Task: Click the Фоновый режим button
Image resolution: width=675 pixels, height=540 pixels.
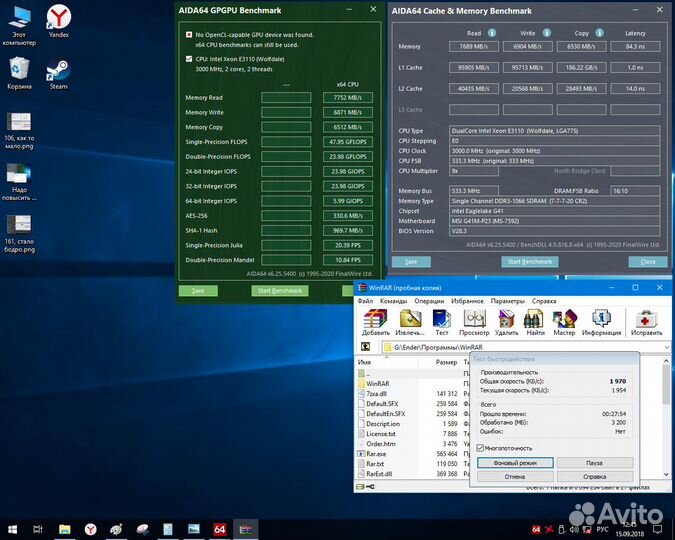Action: [515, 463]
